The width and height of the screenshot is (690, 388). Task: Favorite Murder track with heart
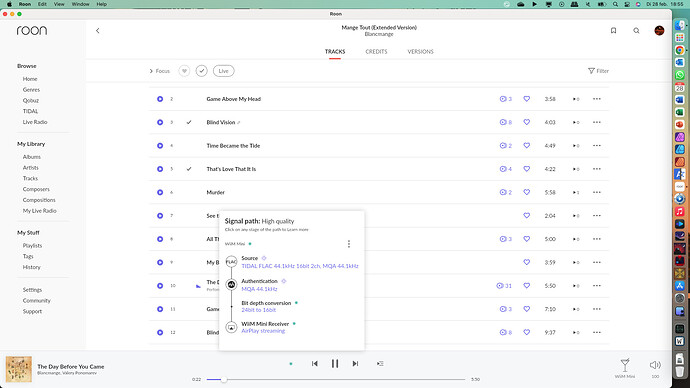coord(527,192)
